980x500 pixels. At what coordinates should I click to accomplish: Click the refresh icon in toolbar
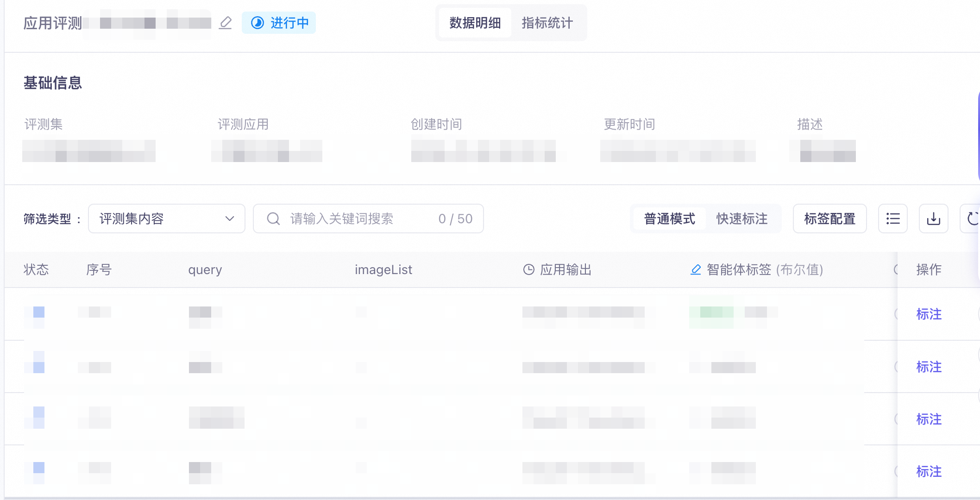(972, 219)
